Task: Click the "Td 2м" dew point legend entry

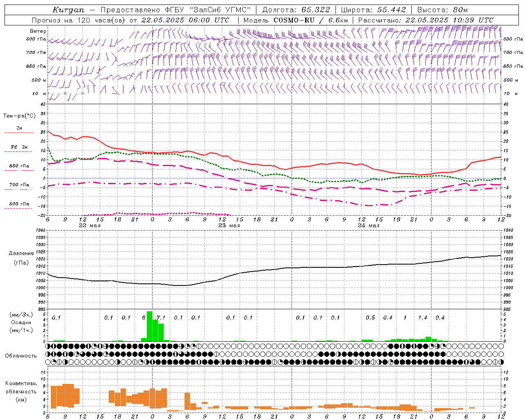Action: click(19, 147)
